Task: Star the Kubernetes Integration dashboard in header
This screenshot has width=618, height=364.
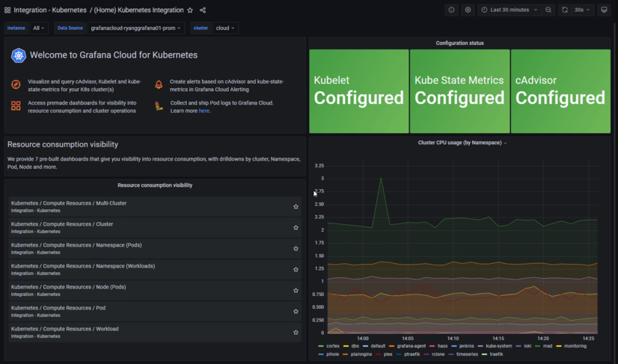Action: pyautogui.click(x=190, y=10)
